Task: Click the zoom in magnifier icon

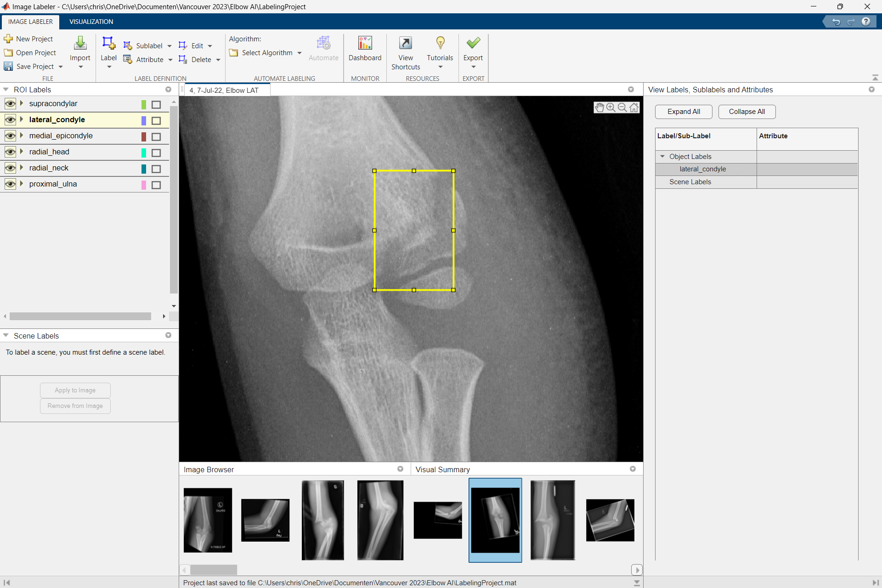Action: (611, 107)
